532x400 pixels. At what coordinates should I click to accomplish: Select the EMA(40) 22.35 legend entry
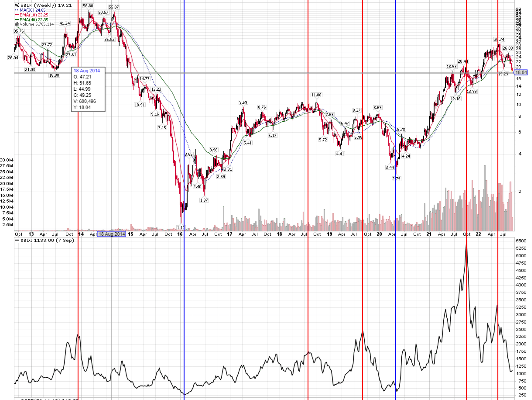31,20
